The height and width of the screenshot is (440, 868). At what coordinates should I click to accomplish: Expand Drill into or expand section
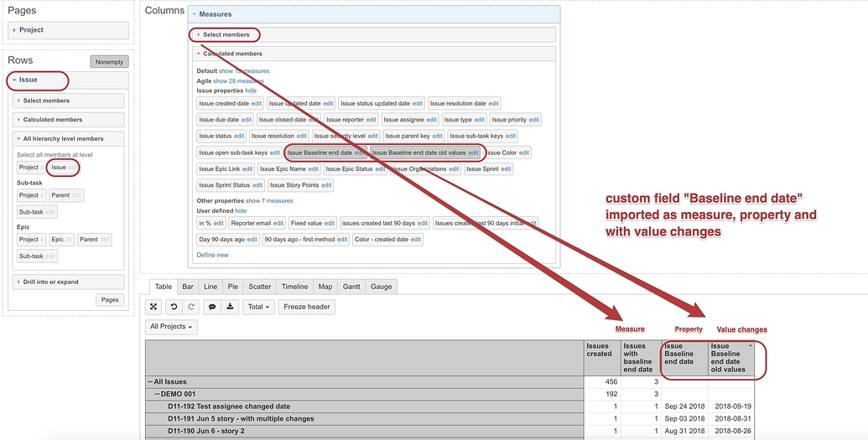(x=51, y=282)
